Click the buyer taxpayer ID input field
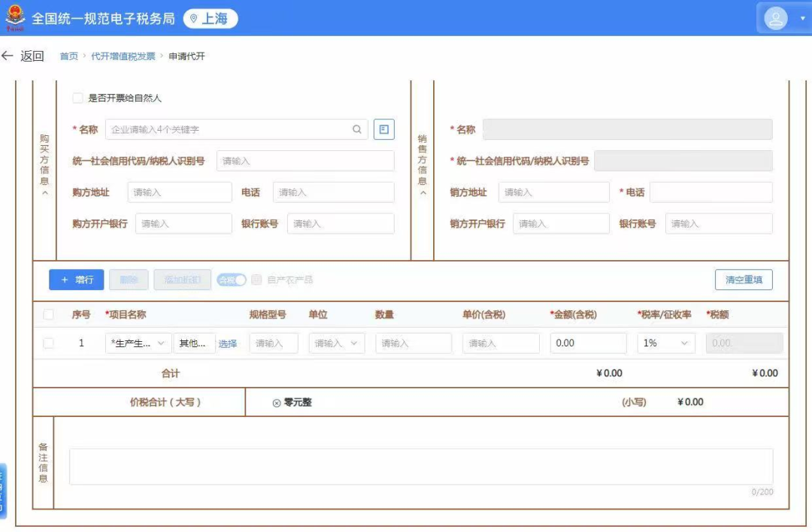Screen dimensions: 812x532 click(x=305, y=161)
